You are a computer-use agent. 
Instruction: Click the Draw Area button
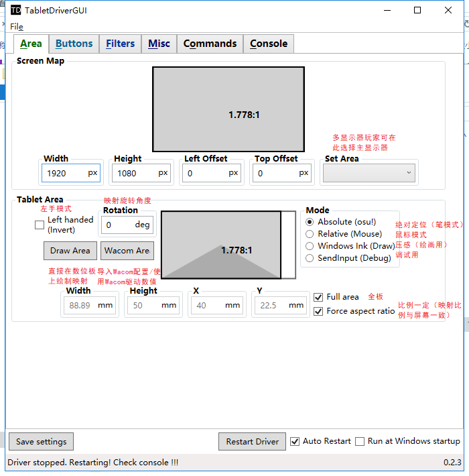point(70,251)
